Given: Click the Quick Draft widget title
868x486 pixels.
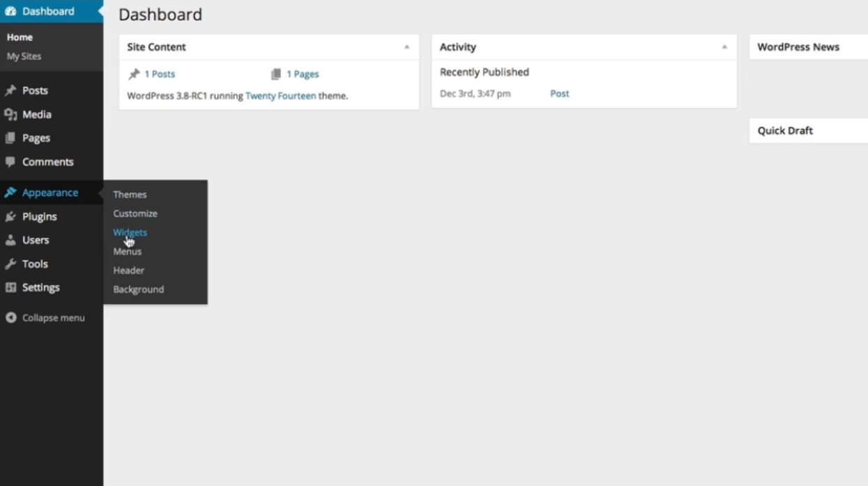Looking at the screenshot, I should click(785, 130).
